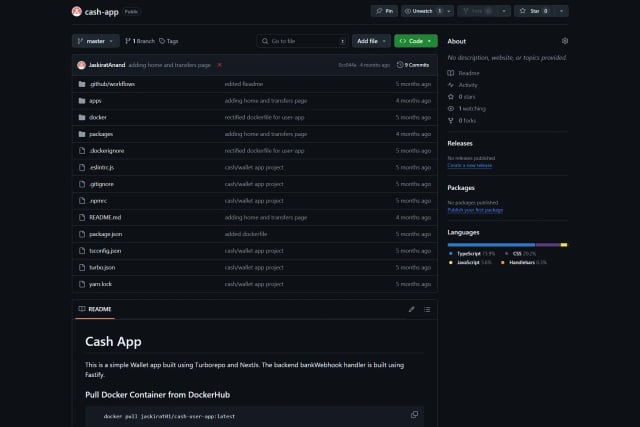Click the failed commit status X icon
640x427 pixels.
pyautogui.click(x=219, y=64)
